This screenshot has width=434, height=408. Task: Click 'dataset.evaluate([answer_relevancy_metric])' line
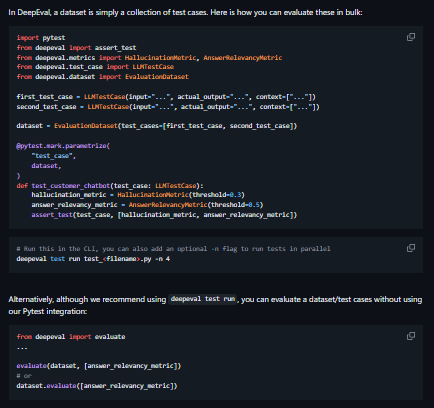click(x=97, y=386)
